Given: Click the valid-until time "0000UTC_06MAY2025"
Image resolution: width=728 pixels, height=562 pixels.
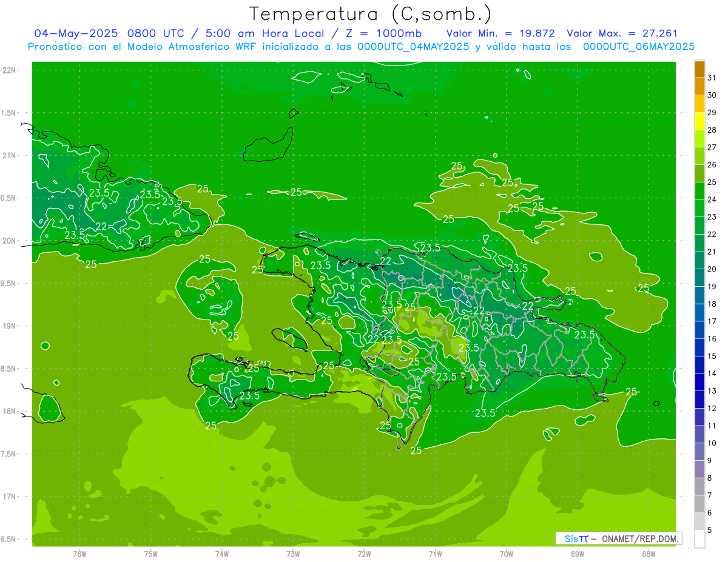Looking at the screenshot, I should point(639,47).
